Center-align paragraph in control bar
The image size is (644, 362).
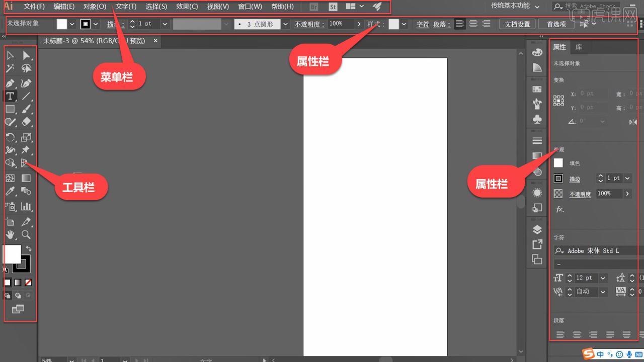pos(473,24)
